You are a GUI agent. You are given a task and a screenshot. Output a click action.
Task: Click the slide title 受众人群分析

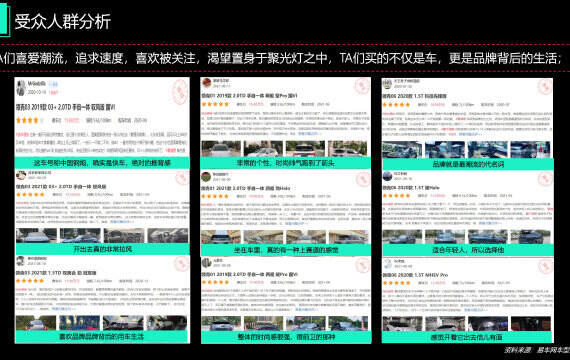point(63,21)
